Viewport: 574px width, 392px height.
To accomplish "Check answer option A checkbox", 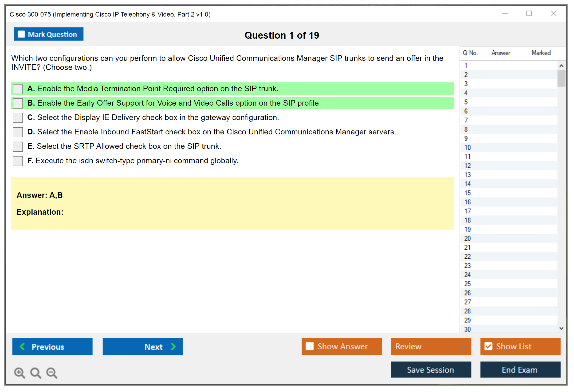I will (18, 89).
